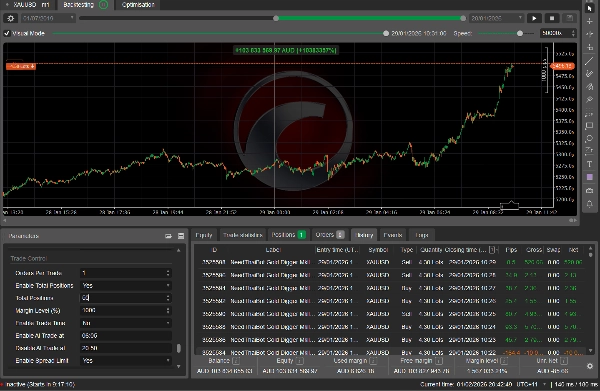600x391 pixels.
Task: Open the Logs tab
Action: click(x=422, y=235)
